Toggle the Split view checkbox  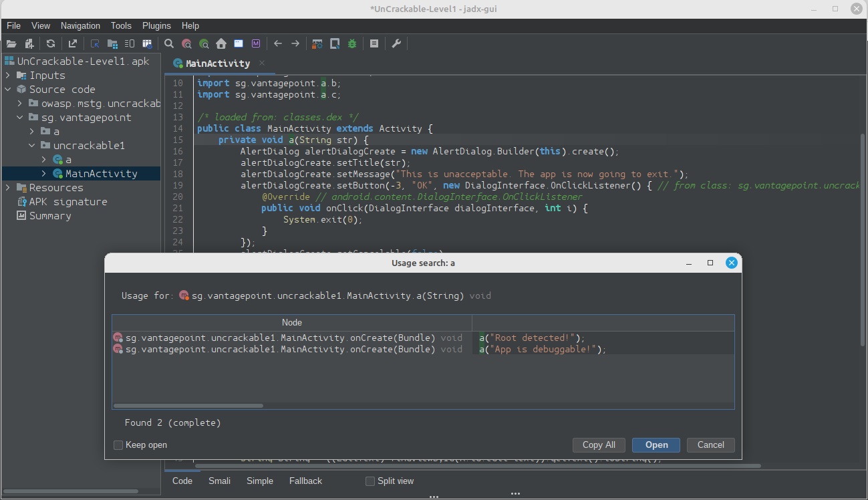coord(370,481)
